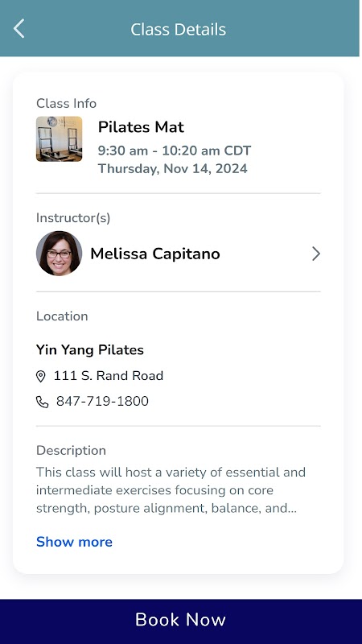The width and height of the screenshot is (362, 644).
Task: Select the Yin Yang Pilates studio name
Action: point(90,350)
